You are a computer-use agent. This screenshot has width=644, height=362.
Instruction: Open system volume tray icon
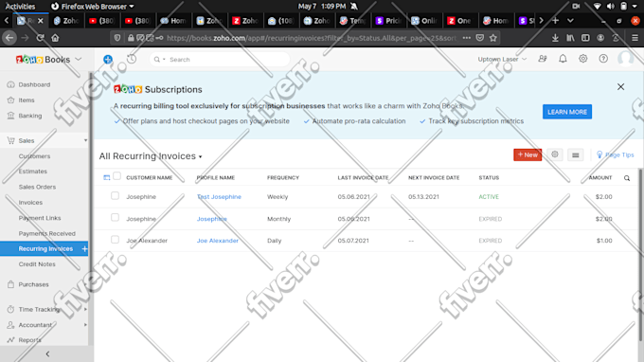[x=610, y=7]
